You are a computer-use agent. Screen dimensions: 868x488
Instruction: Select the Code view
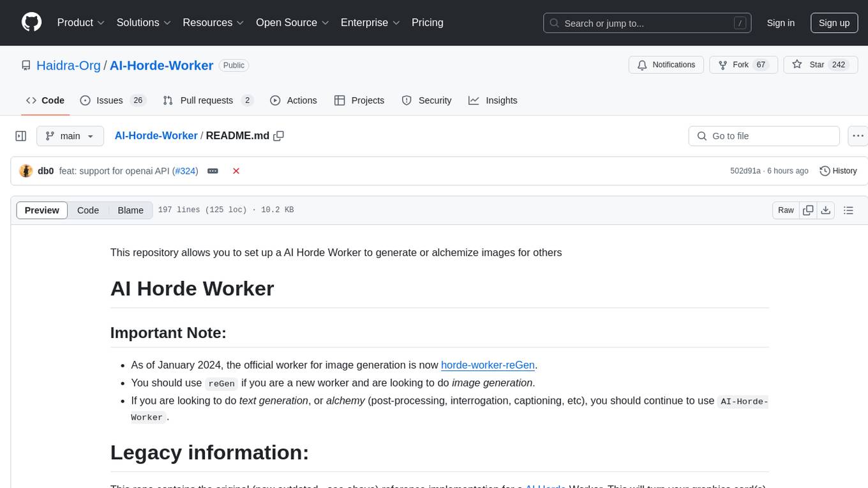click(88, 210)
